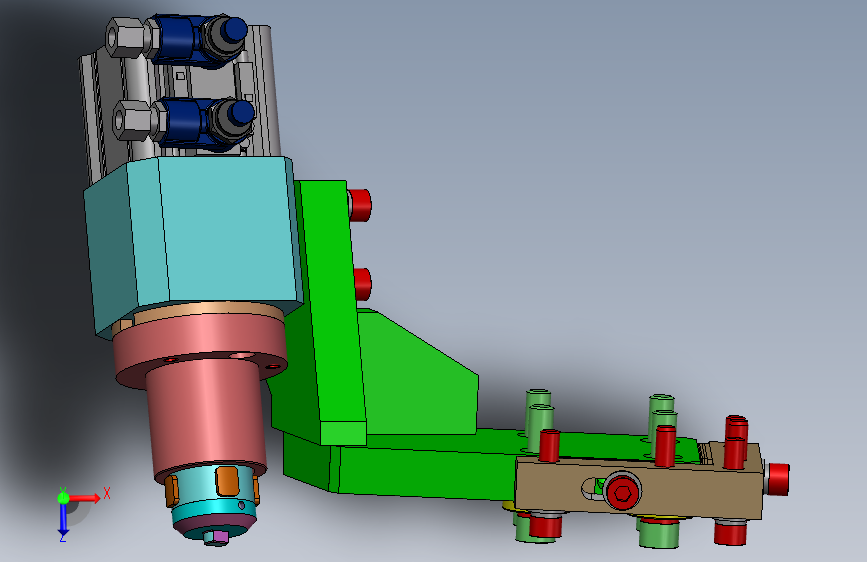
Task: Select the green triangular gusset rib
Action: coord(417,376)
